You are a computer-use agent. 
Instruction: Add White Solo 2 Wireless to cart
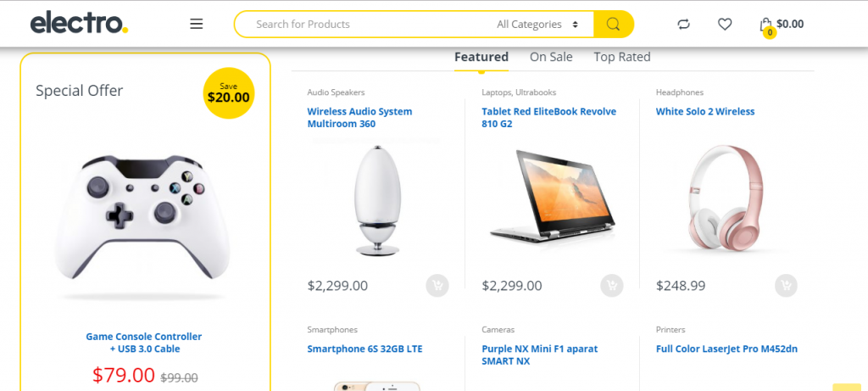coord(786,286)
